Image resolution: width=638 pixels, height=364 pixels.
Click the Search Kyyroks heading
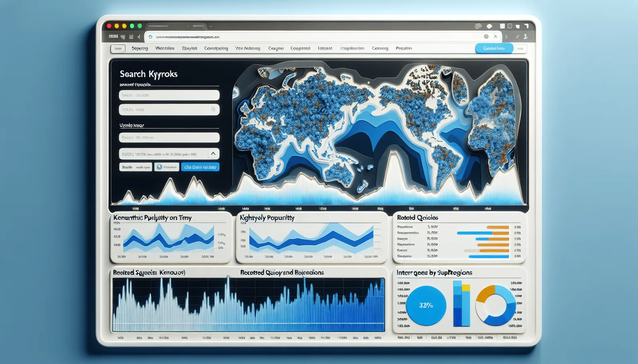(x=148, y=74)
